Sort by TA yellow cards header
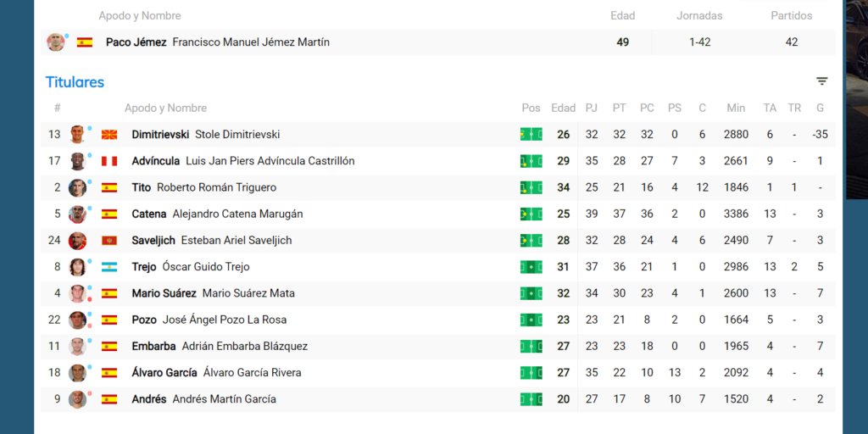 coord(770,108)
